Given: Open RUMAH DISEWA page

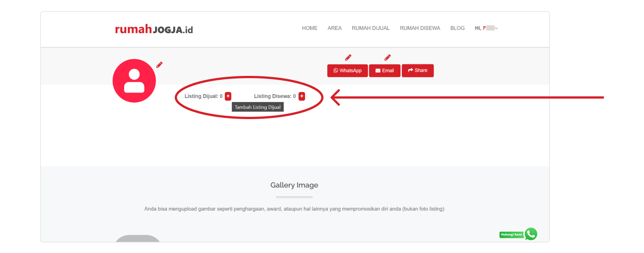Looking at the screenshot, I should [x=420, y=28].
